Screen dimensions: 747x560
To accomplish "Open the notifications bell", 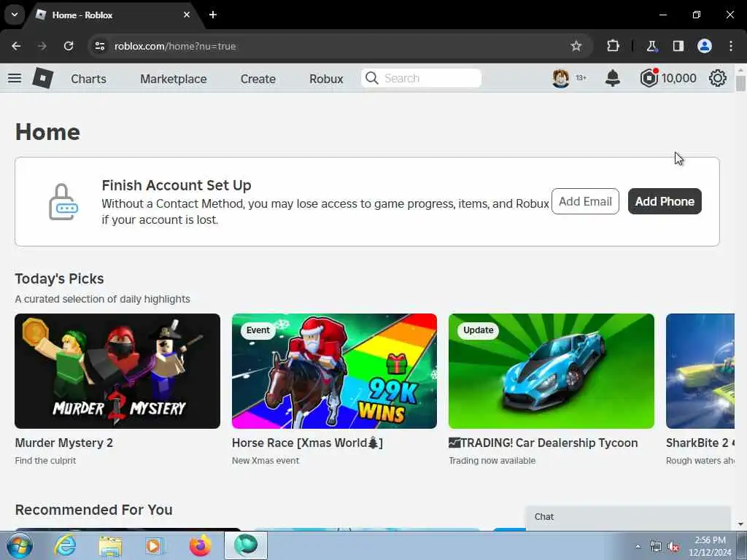I will (x=612, y=78).
